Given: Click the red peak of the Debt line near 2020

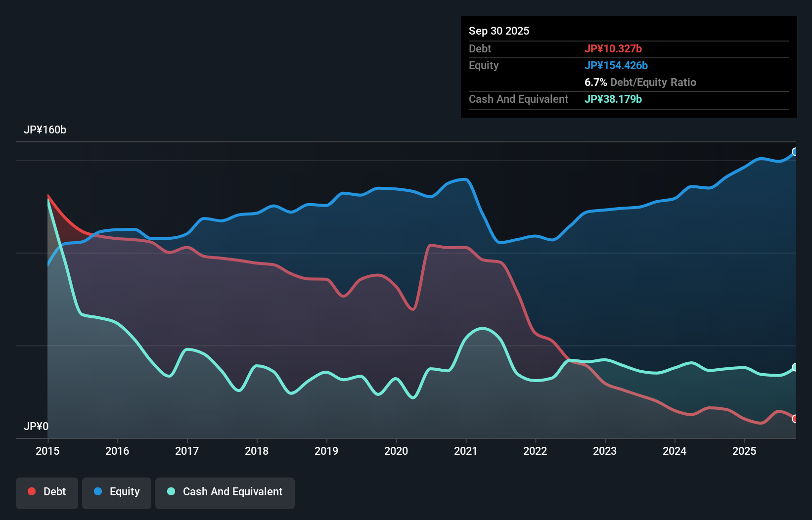Looking at the screenshot, I should [432, 245].
